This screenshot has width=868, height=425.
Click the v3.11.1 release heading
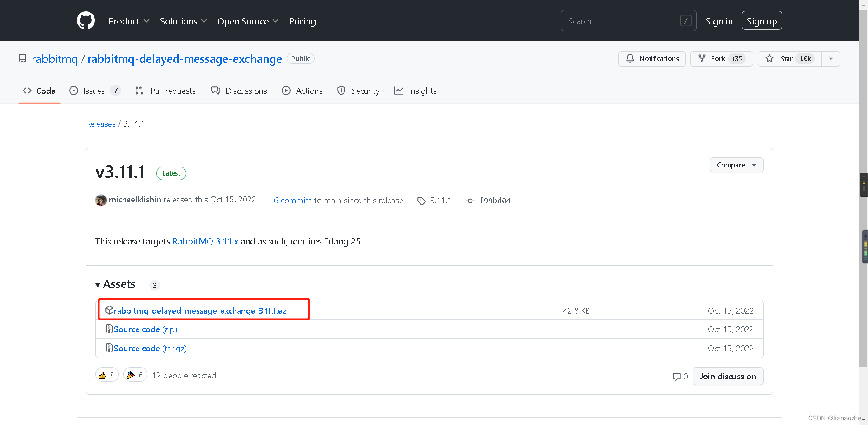tap(120, 172)
